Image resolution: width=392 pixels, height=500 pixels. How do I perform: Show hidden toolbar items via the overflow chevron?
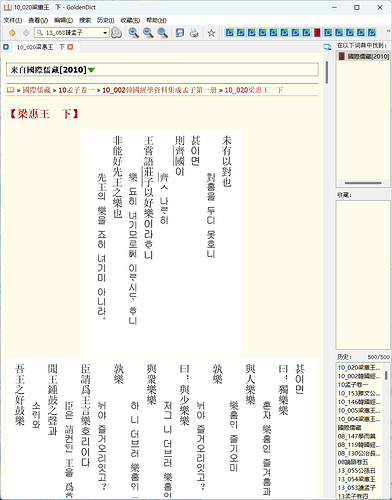(388, 31)
